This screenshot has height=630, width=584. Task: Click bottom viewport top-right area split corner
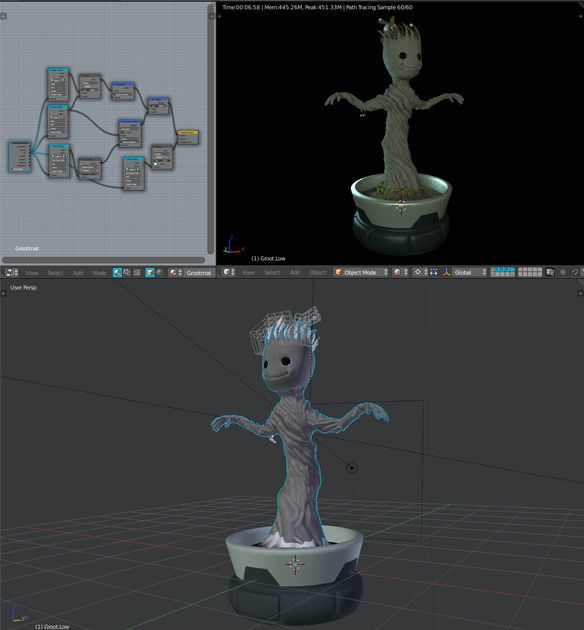click(580, 294)
